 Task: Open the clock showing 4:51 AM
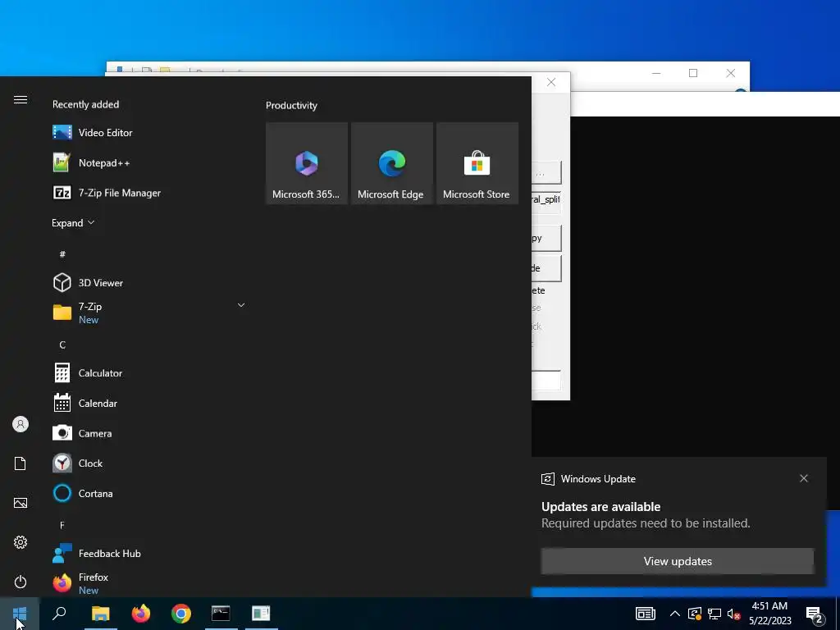pos(769,614)
